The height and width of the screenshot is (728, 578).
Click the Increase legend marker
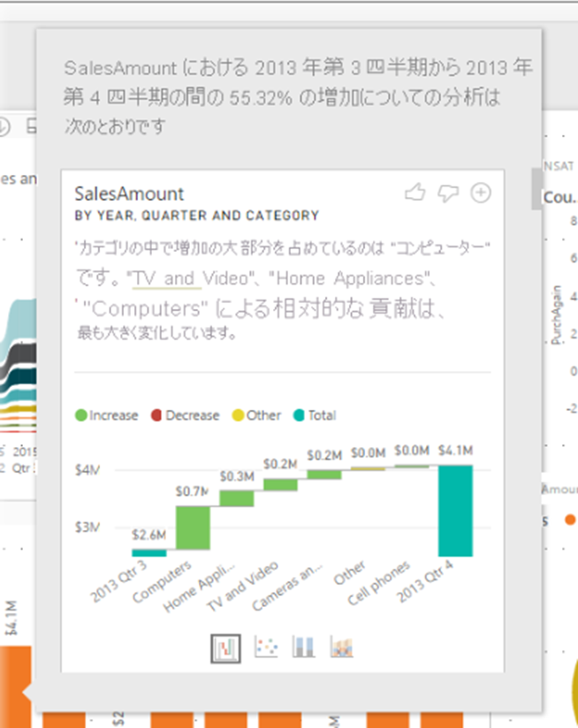[x=81, y=415]
